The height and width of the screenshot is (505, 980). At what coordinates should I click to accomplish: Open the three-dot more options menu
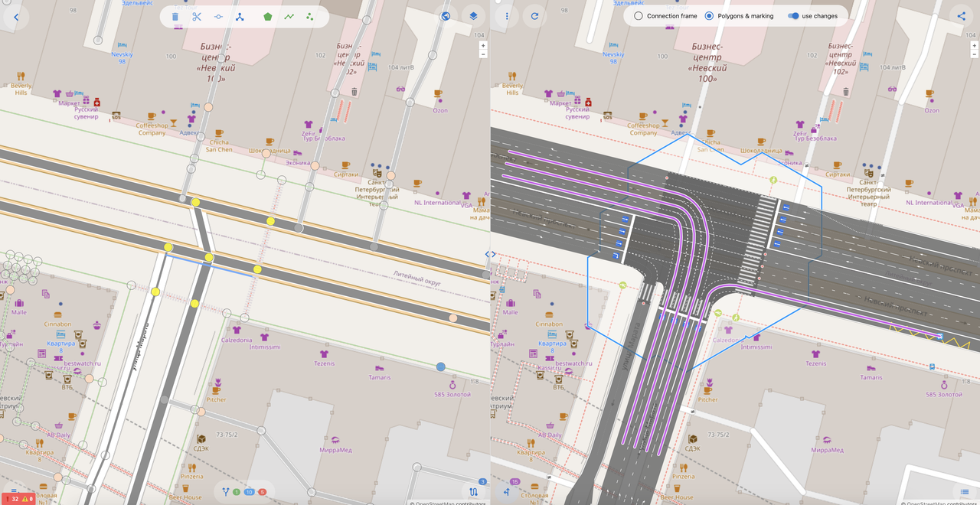coord(507,16)
